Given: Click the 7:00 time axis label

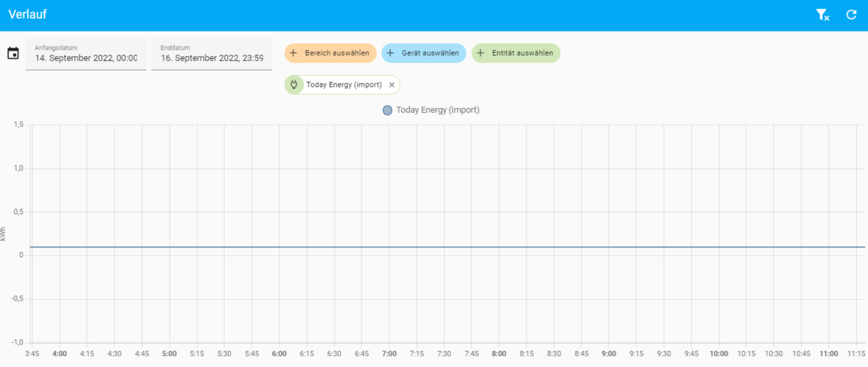Looking at the screenshot, I should pyautogui.click(x=389, y=354).
